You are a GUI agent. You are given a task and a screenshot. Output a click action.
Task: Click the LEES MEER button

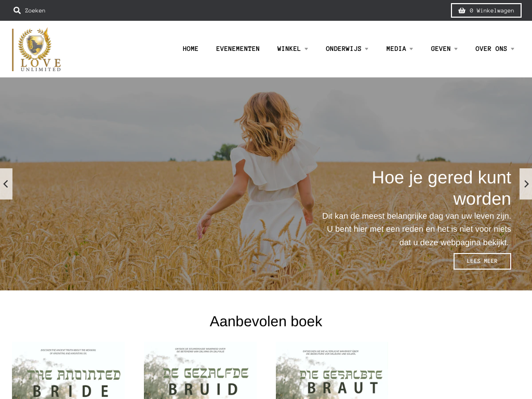(x=482, y=261)
